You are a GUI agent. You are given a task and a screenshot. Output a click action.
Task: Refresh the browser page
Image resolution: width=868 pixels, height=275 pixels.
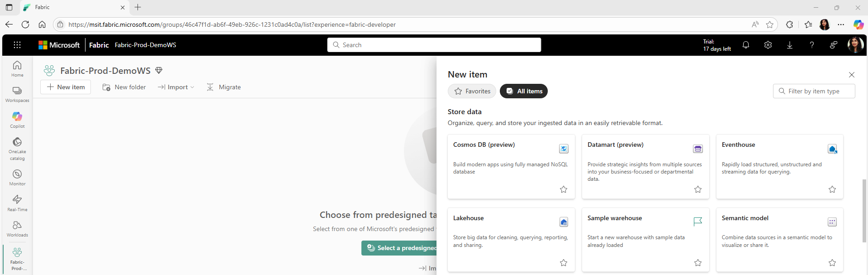point(25,24)
